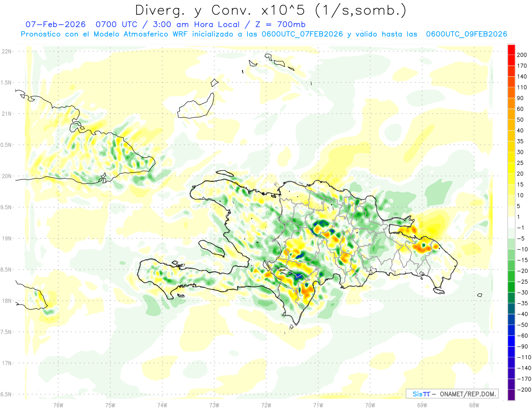Click the latitude label '17N'
The height and width of the screenshot is (411, 532).
[7, 363]
